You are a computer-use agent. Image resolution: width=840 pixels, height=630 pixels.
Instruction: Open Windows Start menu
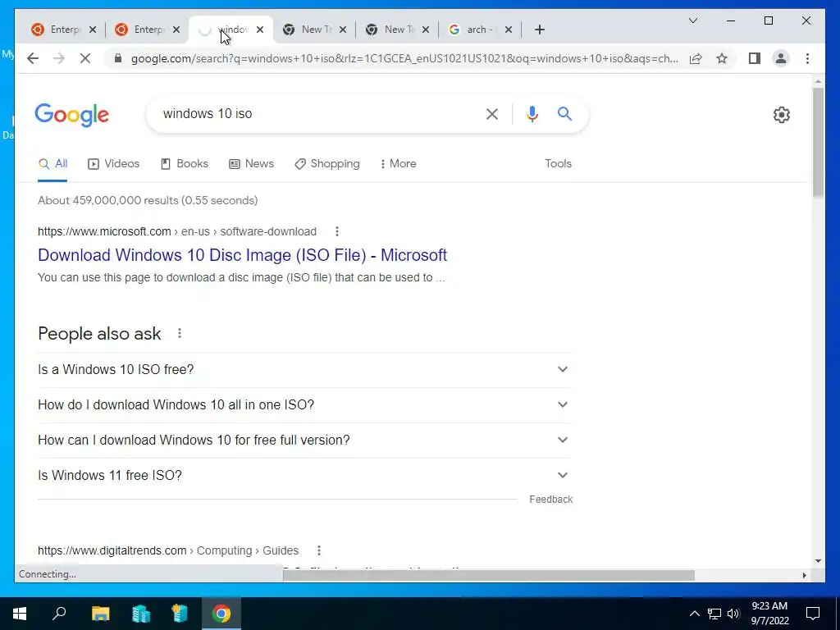tap(20, 614)
